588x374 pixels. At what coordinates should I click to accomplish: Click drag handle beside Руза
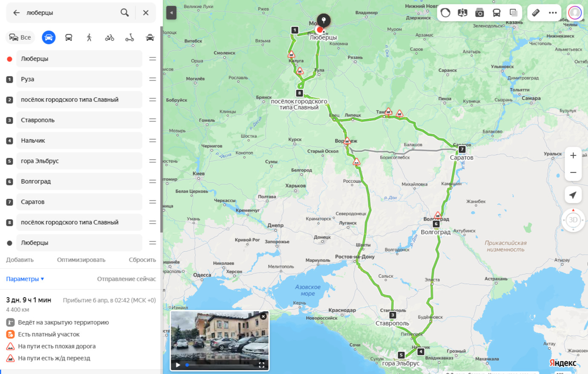152,79
